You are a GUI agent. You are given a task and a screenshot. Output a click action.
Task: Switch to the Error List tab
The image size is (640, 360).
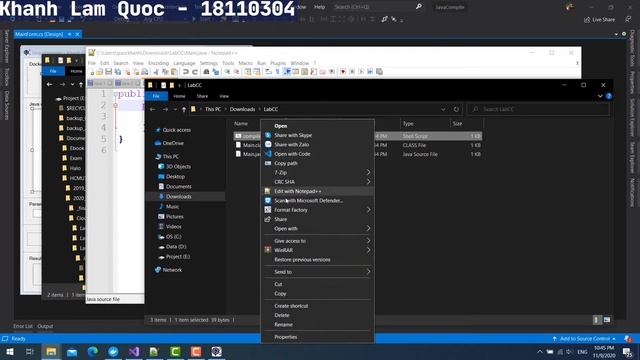pos(23,327)
